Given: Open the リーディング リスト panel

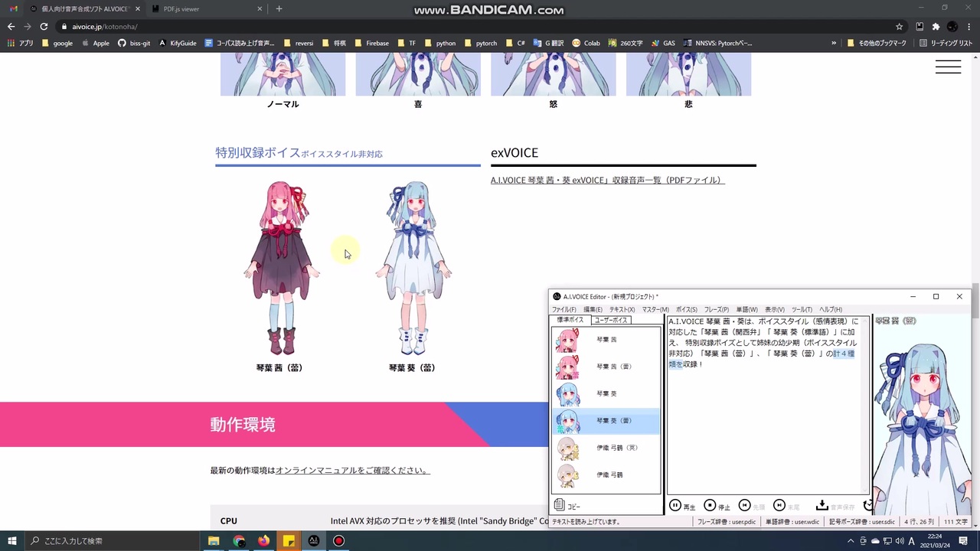Looking at the screenshot, I should (946, 44).
